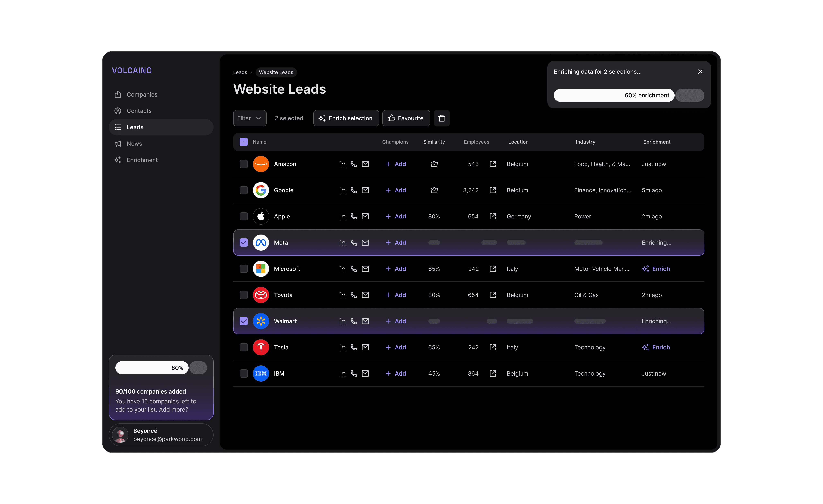Click the Enrich selection button
Screen dimensions: 823x504
346,118
